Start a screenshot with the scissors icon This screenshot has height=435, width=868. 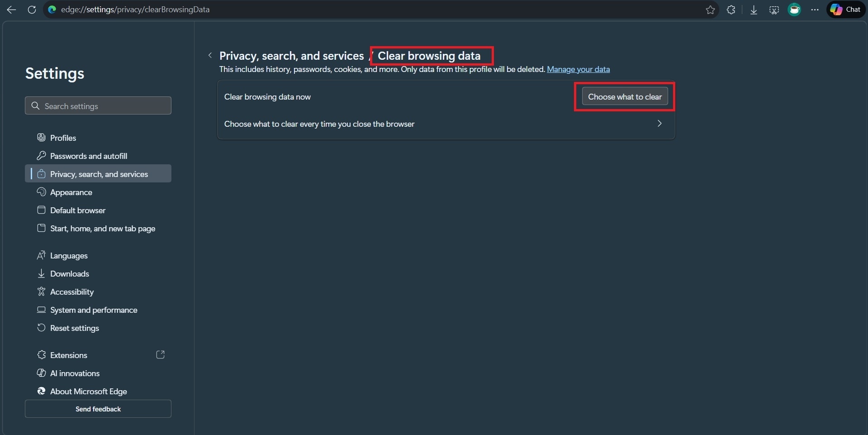coord(774,10)
